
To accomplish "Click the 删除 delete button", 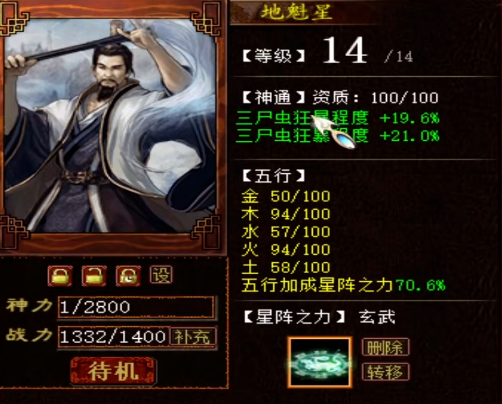I will click(385, 348).
